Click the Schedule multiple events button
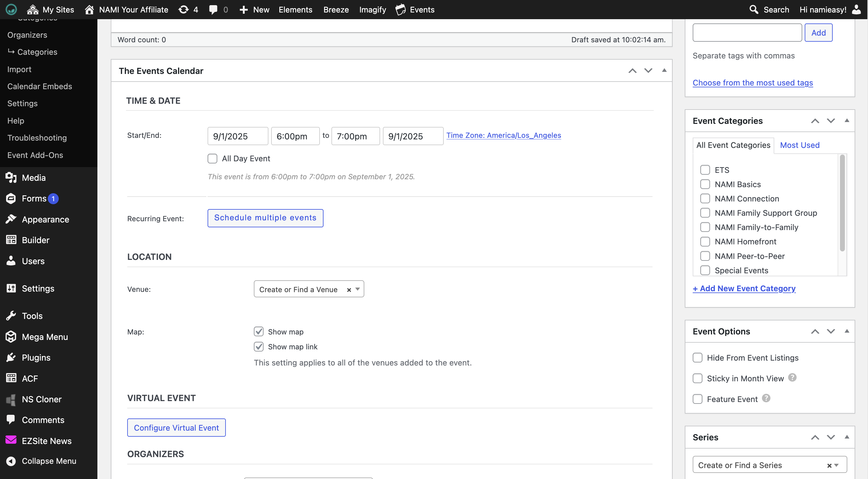Viewport: 868px width, 479px height. point(265,218)
